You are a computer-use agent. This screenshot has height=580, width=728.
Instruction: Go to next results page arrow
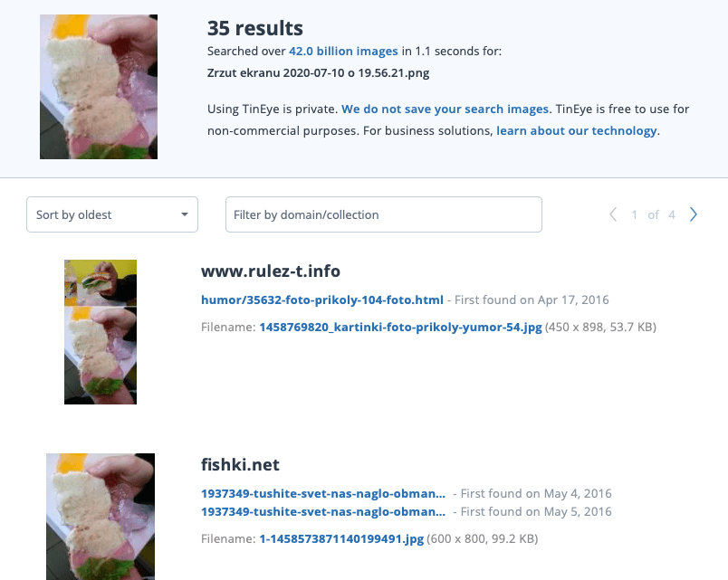point(694,214)
